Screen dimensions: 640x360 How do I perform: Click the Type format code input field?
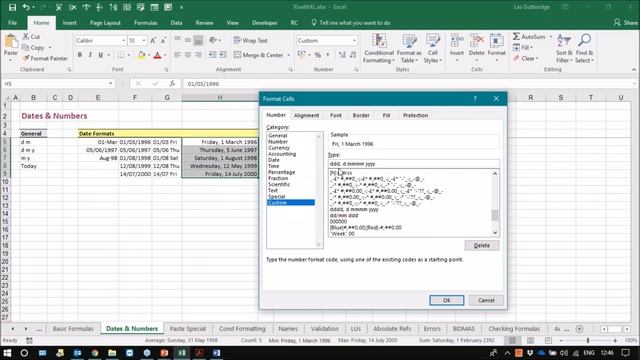(x=413, y=164)
